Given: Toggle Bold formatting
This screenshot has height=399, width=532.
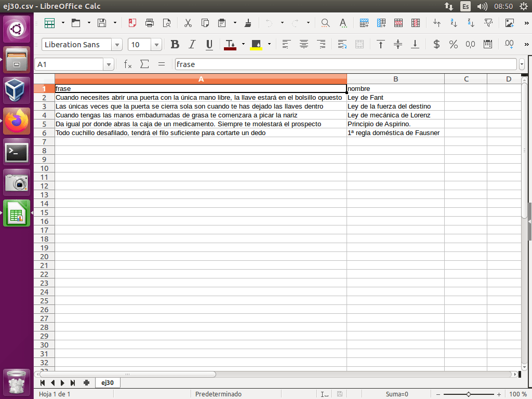Looking at the screenshot, I should tap(175, 45).
